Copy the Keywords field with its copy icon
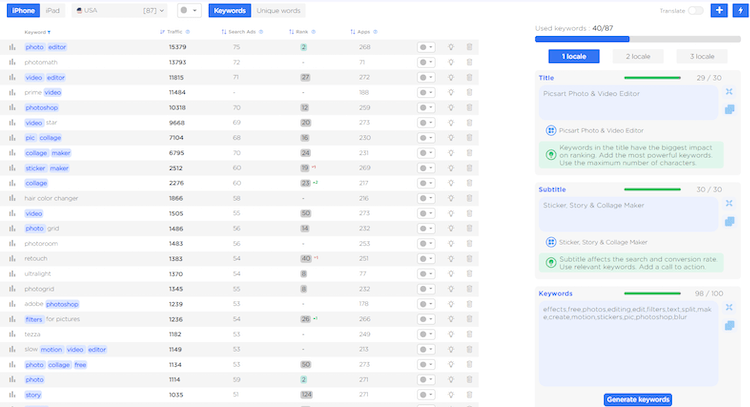Screen dimensions: 750x407 [729, 326]
